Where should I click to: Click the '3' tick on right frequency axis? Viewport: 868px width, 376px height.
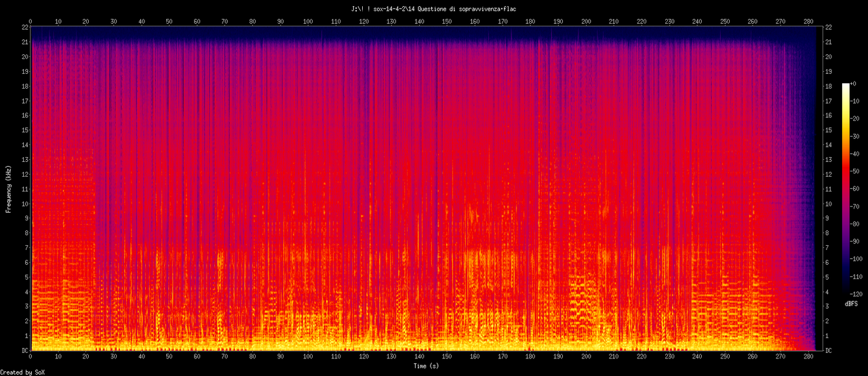(827, 306)
